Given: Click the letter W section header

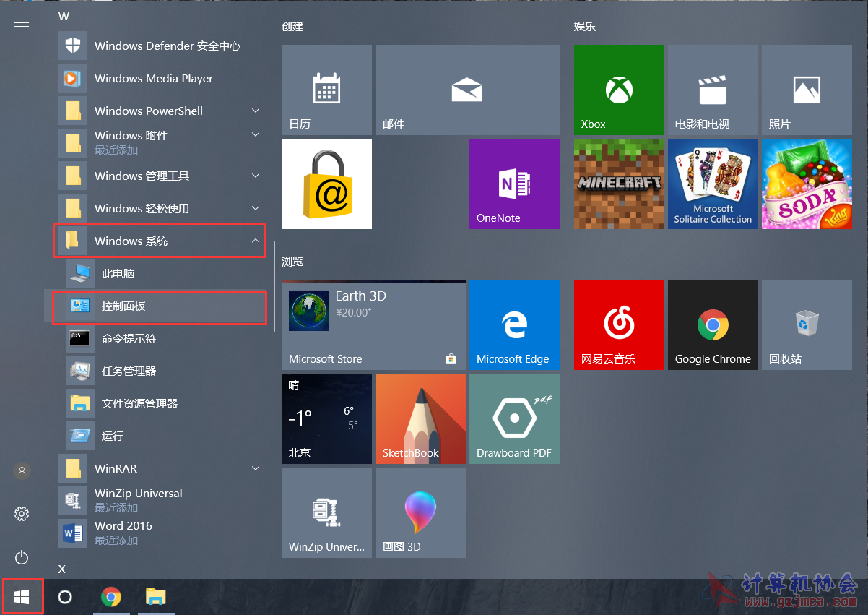Looking at the screenshot, I should (x=64, y=16).
